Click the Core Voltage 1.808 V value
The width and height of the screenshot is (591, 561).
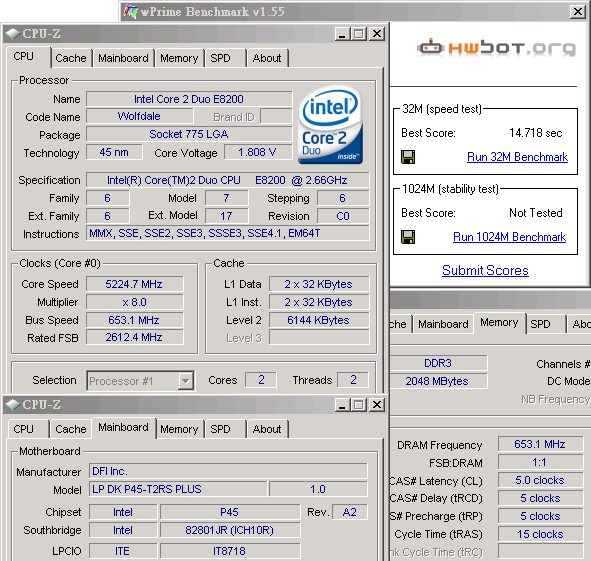coord(258,152)
